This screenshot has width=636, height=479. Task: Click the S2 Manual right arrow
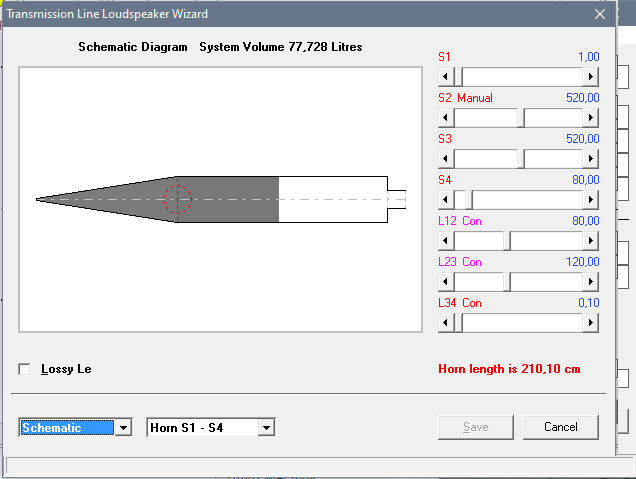(591, 117)
